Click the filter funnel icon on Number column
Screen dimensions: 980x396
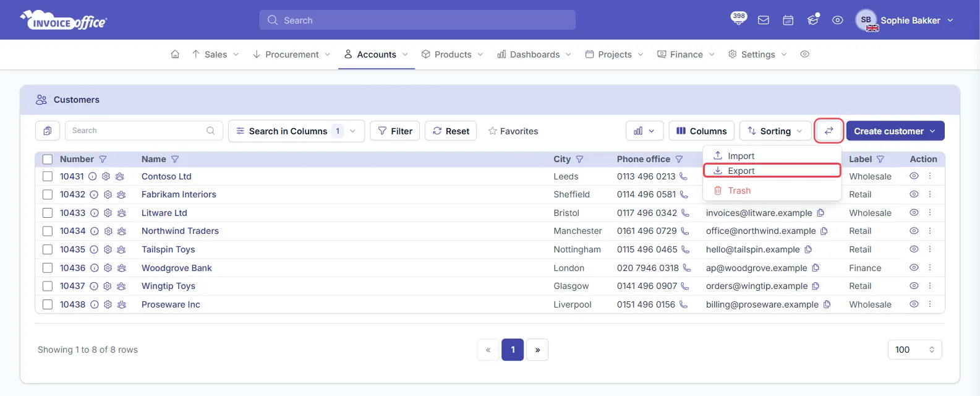point(103,159)
